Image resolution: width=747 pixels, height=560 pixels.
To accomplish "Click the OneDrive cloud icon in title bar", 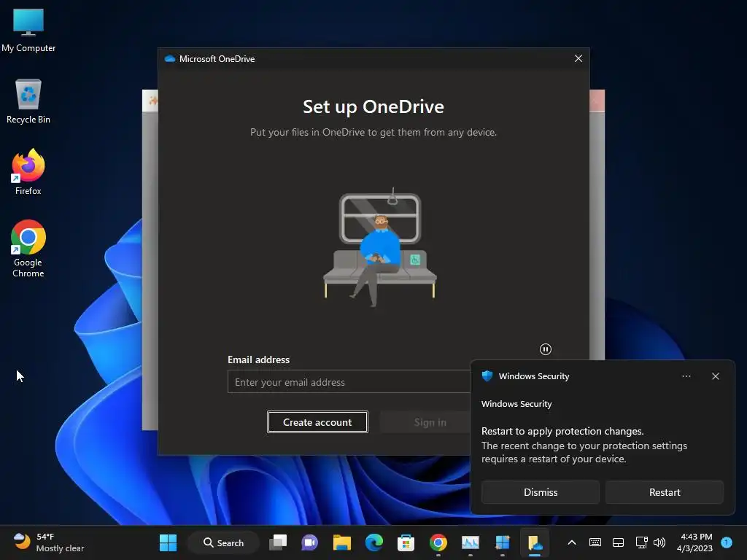I will click(x=169, y=59).
